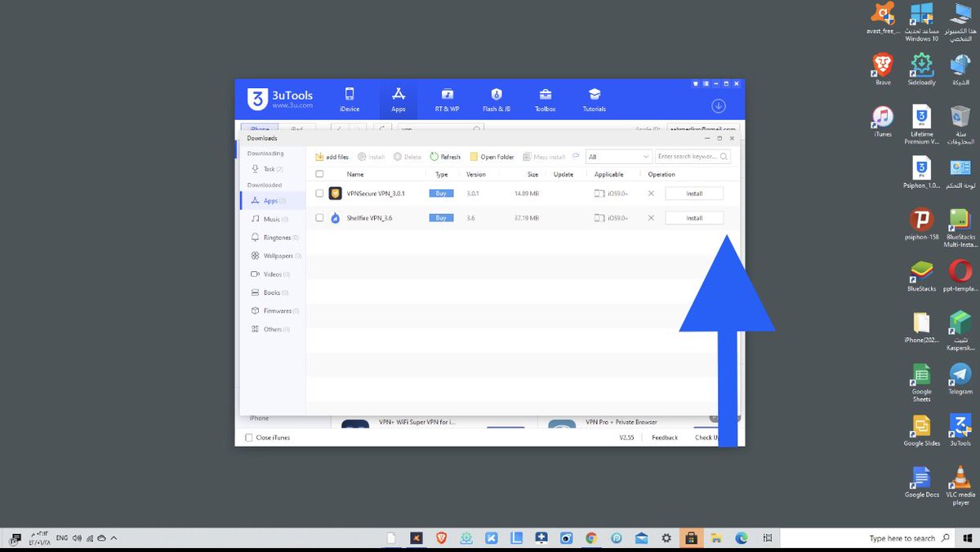The height and width of the screenshot is (552, 980).
Task: Click the Shellfire VPN flame icon
Action: click(x=335, y=218)
